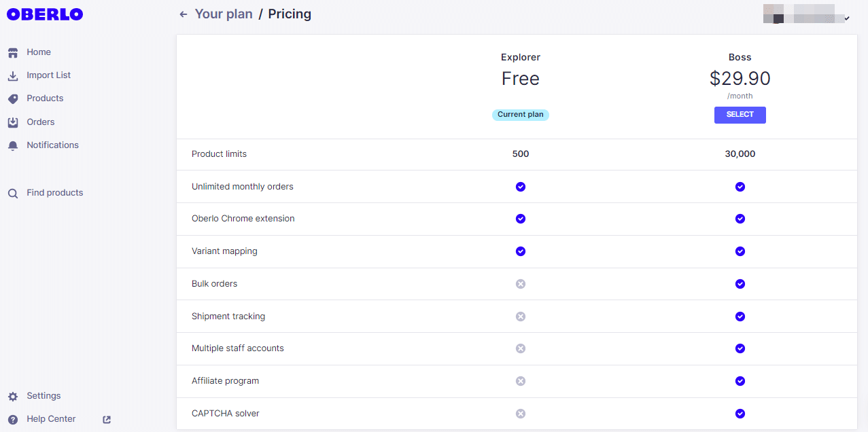Go back using the left arrow
868x432 pixels.
click(183, 14)
